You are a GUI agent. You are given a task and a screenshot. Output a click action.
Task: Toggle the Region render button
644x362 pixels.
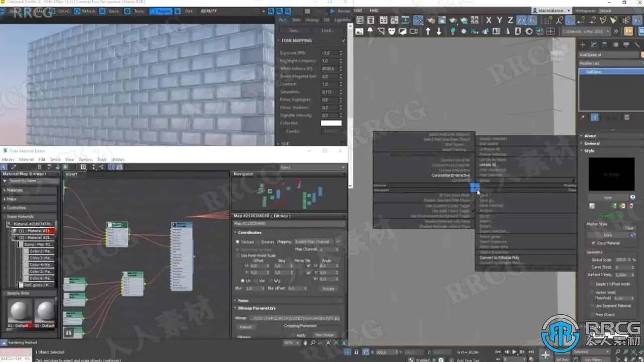click(160, 11)
